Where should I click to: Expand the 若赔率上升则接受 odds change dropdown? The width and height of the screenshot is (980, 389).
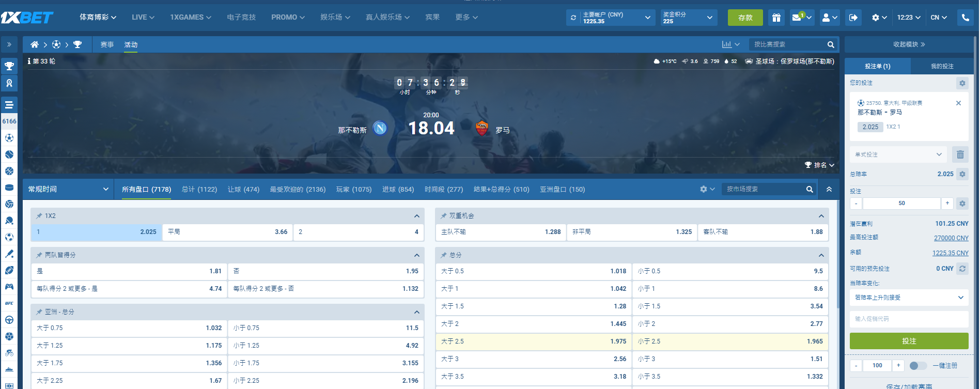point(909,298)
